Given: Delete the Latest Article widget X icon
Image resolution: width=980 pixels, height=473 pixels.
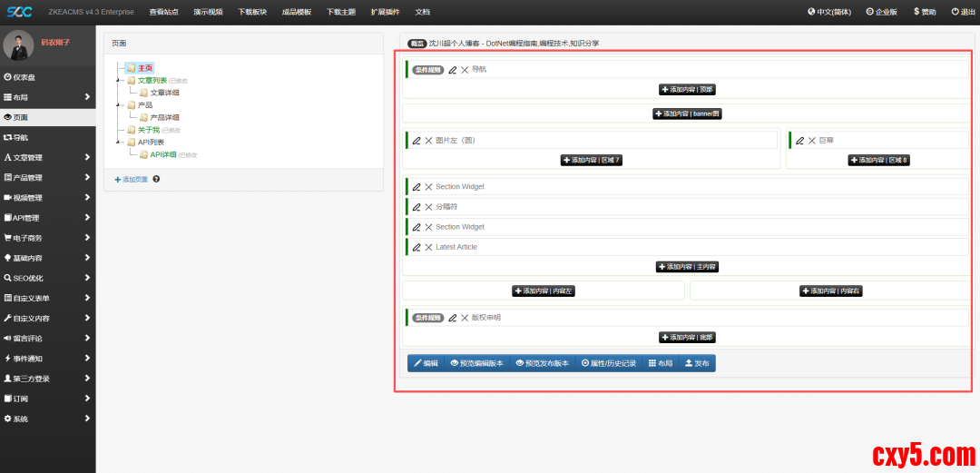Looking at the screenshot, I should (x=428, y=247).
